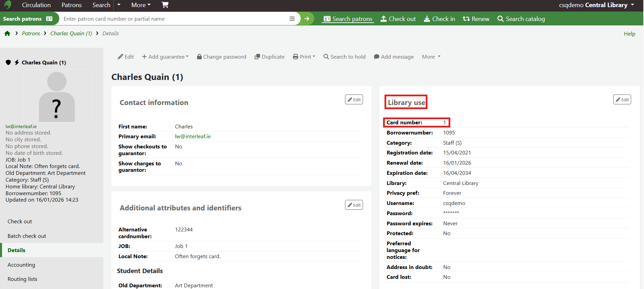
Task: Open Check out in the side menu
Action: (x=20, y=221)
